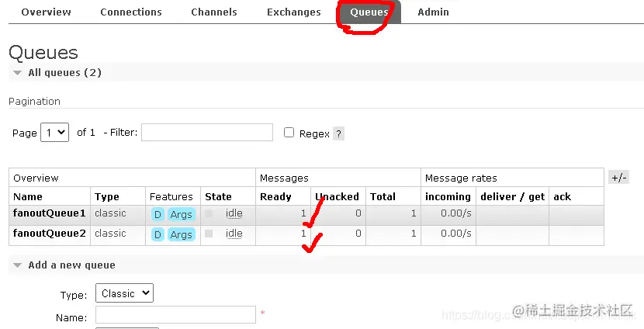
Task: Sort by the Total column header
Action: pyautogui.click(x=383, y=197)
